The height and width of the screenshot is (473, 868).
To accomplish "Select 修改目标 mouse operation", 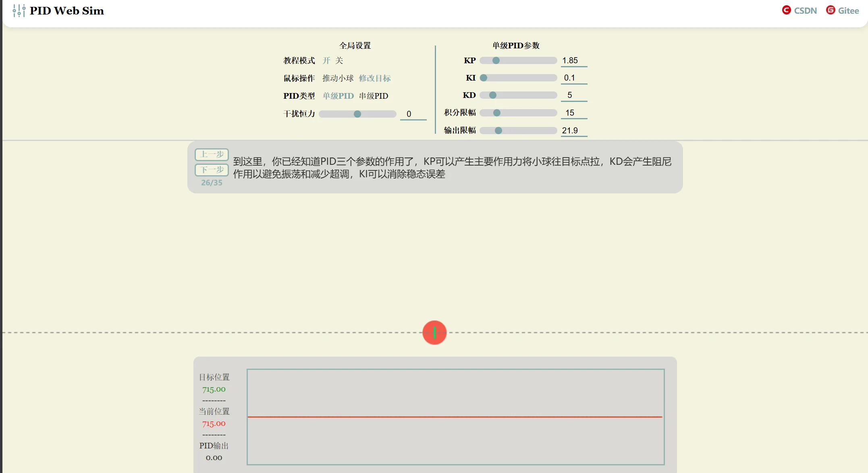I will (375, 78).
